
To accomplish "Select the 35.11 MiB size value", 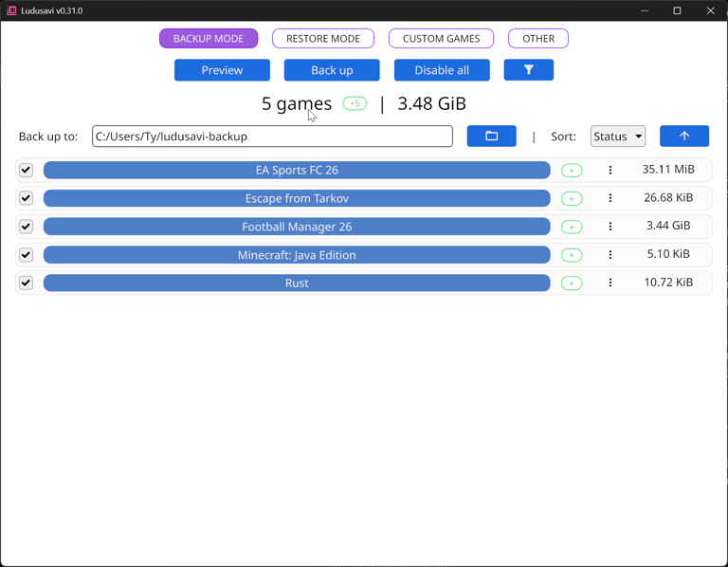I will pyautogui.click(x=668, y=170).
